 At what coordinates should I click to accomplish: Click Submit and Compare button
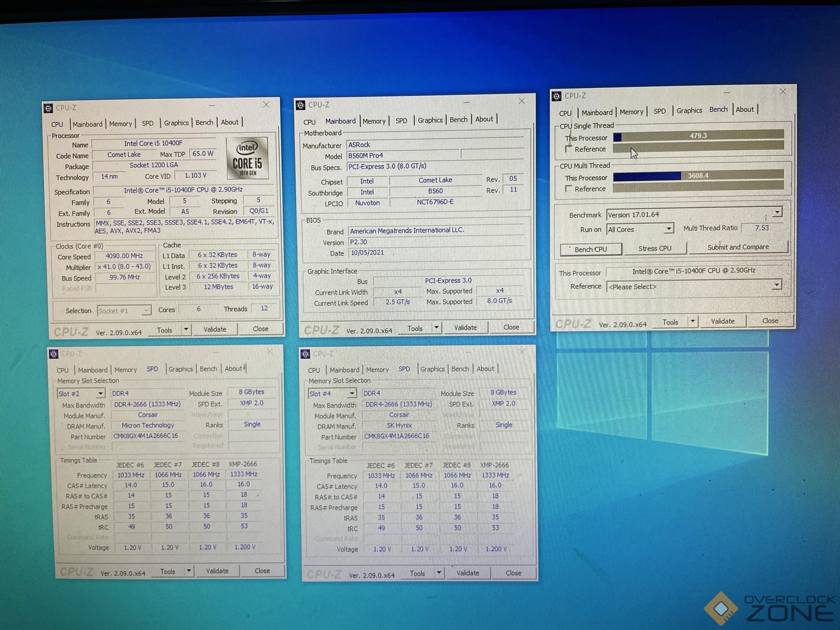tap(738, 247)
